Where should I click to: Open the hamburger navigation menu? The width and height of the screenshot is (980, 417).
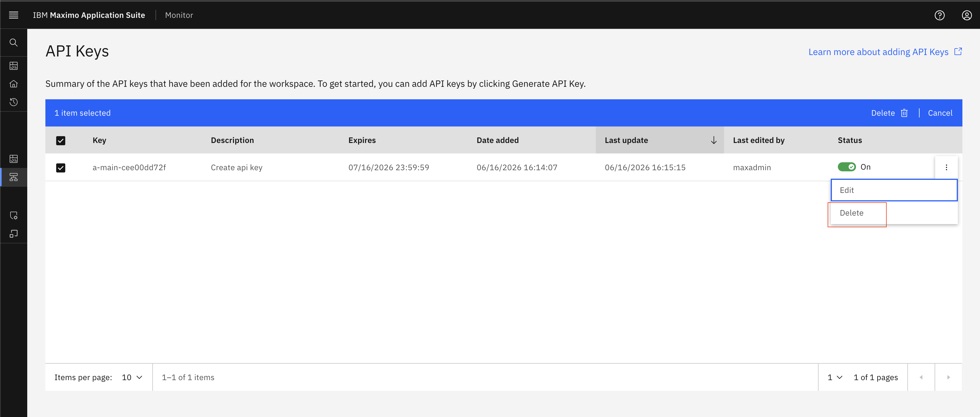coord(14,15)
